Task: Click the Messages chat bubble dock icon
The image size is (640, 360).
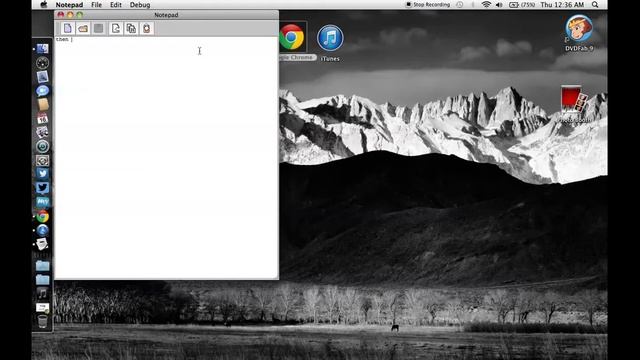Action: click(42, 91)
